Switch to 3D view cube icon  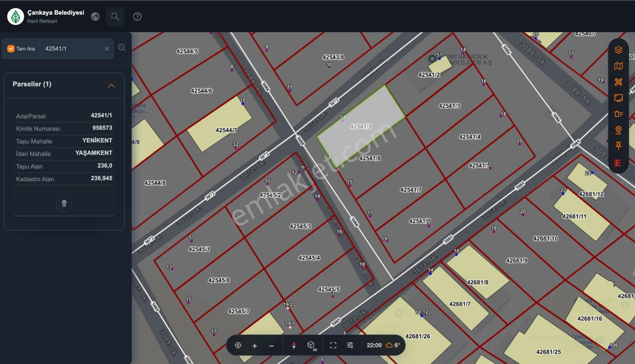coord(312,346)
